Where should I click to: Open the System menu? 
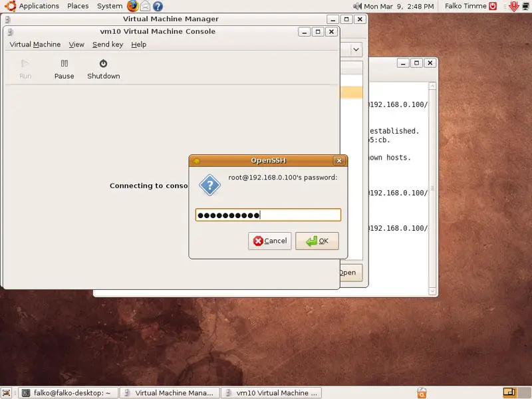(110, 6)
